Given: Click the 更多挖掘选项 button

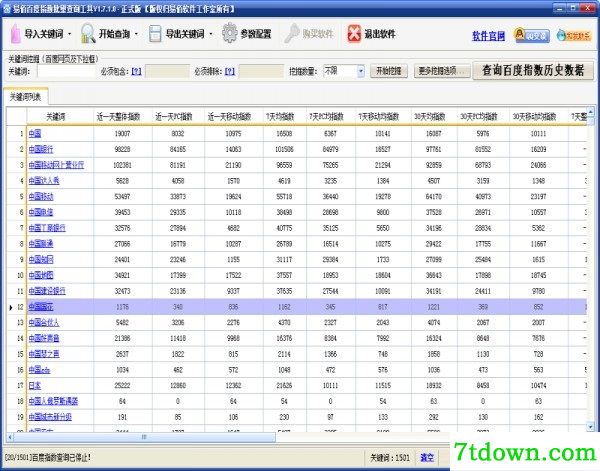Looking at the screenshot, I should pos(442,71).
